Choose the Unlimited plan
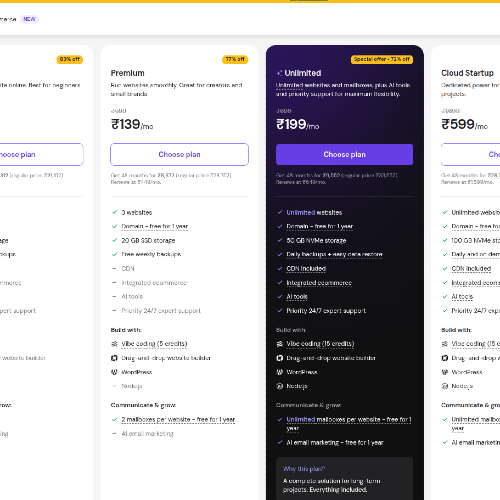Viewport: 500px width, 500px height. point(344,154)
